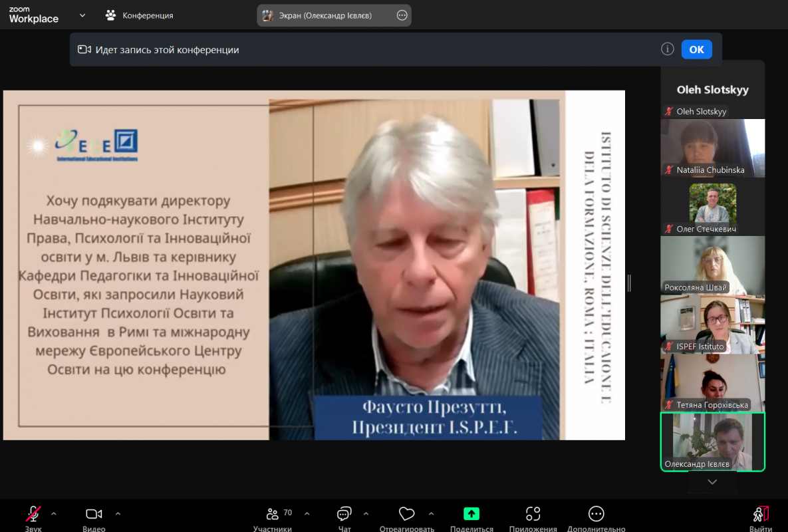Open shared screen options ellipsis button
Viewport: 788px width, 532px height.
(x=402, y=15)
